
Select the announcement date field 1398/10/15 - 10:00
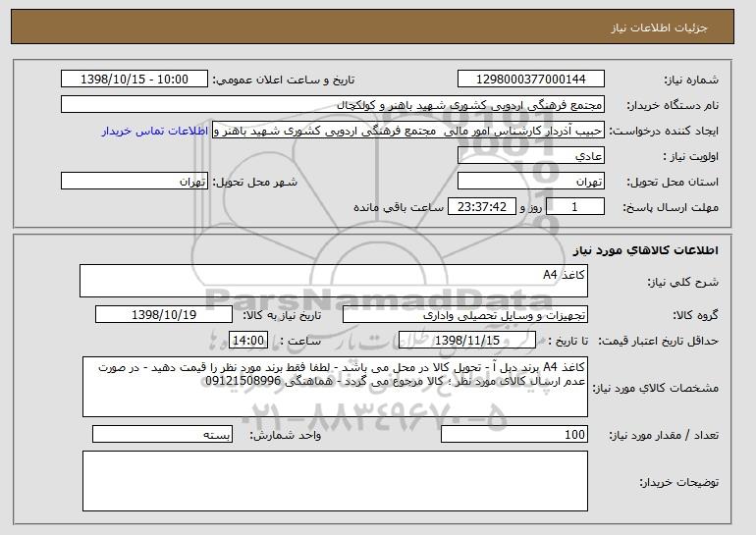[x=135, y=80]
